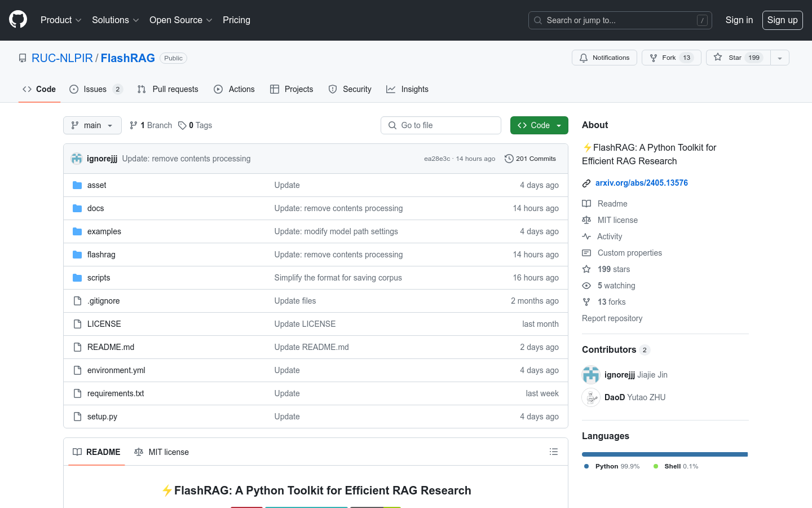Open the main branch selector dropdown

pyautogui.click(x=92, y=125)
